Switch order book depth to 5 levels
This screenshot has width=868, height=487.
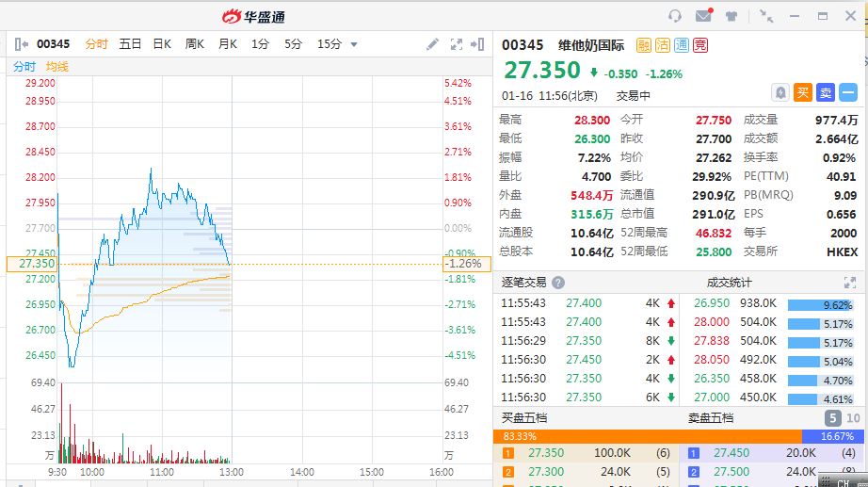click(832, 417)
